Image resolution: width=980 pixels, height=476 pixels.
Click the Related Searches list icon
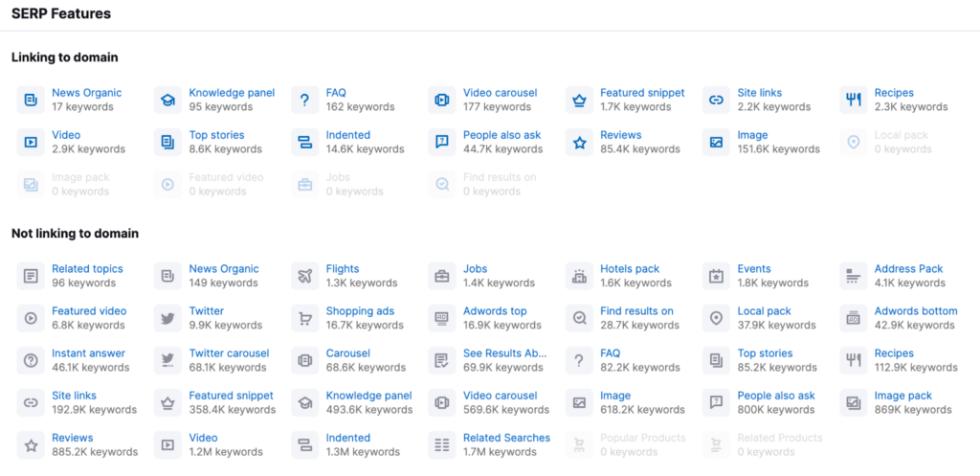442,444
